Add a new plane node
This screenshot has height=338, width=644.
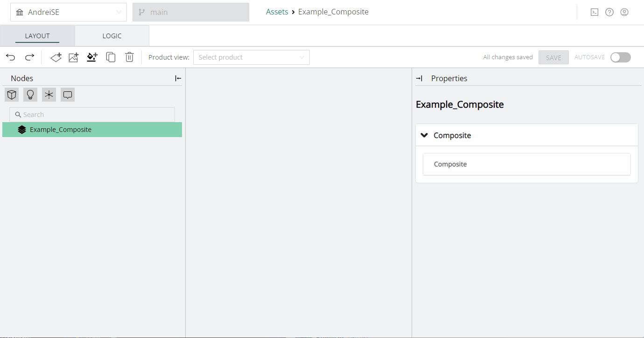click(x=56, y=57)
